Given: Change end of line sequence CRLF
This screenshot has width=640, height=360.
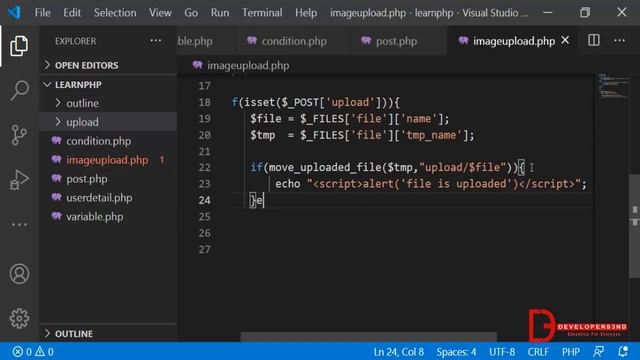Looking at the screenshot, I should (x=538, y=351).
